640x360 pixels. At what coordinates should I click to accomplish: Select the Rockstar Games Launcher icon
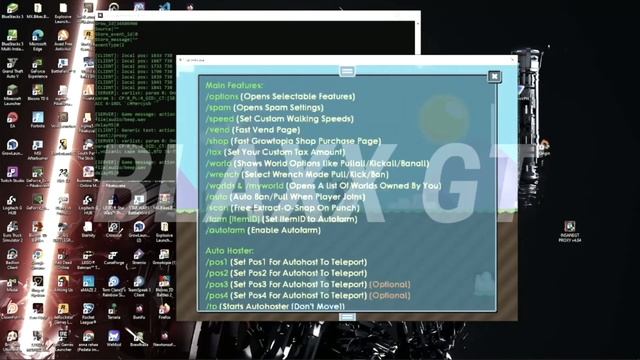click(63, 313)
